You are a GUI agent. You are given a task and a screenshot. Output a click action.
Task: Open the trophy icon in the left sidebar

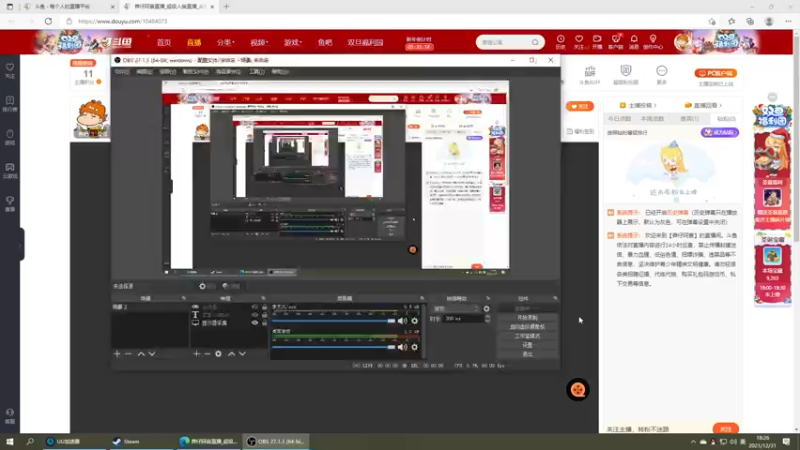pyautogui.click(x=10, y=204)
